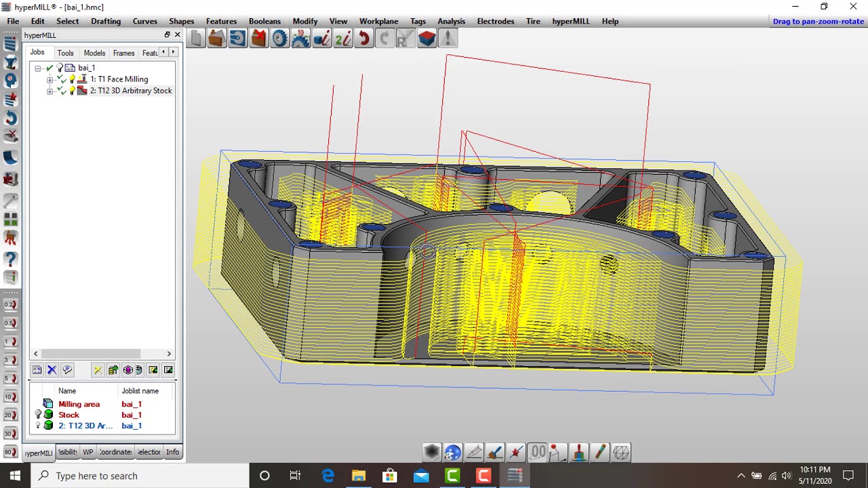Click the four-squares grid sidebar icon

tap(10, 219)
